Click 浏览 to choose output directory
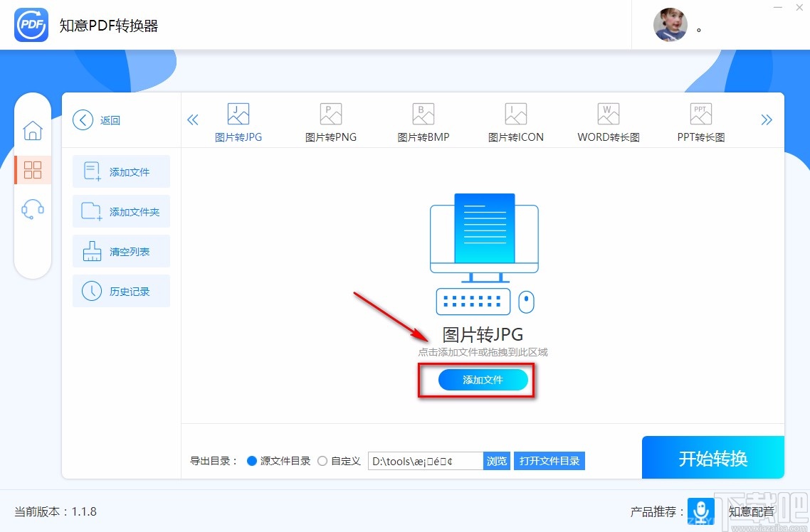Screen dimensions: 810x532 [x=496, y=461]
